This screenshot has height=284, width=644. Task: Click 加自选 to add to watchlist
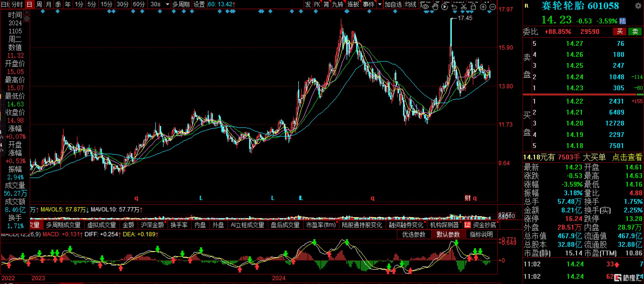(393, 4)
